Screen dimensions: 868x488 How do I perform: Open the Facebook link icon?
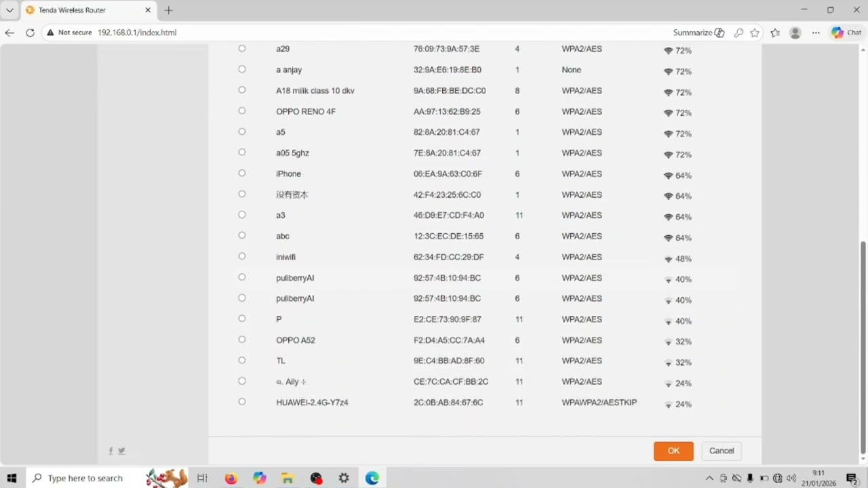(111, 451)
